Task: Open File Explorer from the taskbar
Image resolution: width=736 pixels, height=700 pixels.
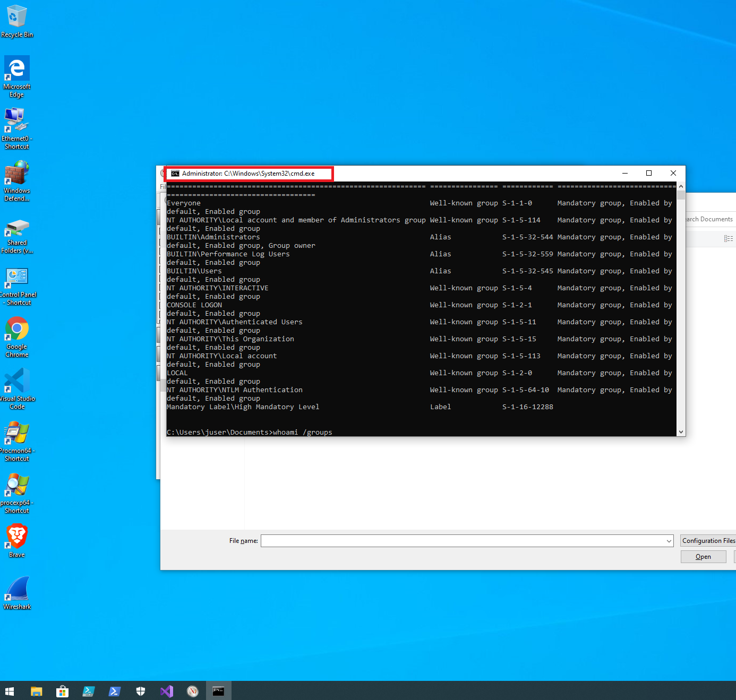Action: point(36,691)
